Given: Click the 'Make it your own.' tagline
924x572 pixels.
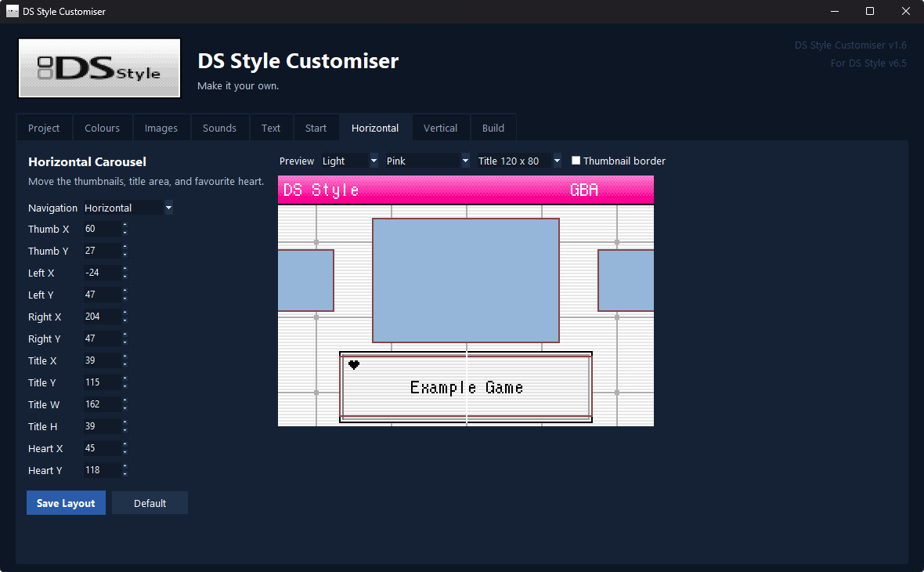Looking at the screenshot, I should tap(238, 85).
